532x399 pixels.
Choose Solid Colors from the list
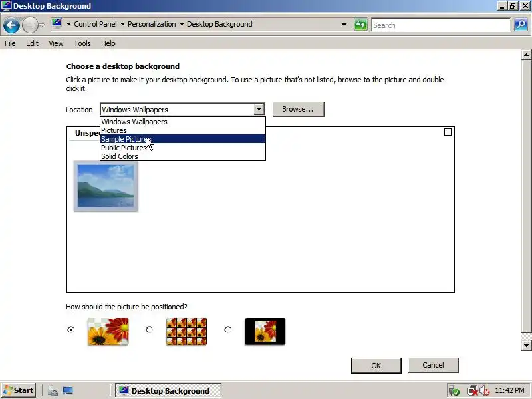tap(182, 156)
